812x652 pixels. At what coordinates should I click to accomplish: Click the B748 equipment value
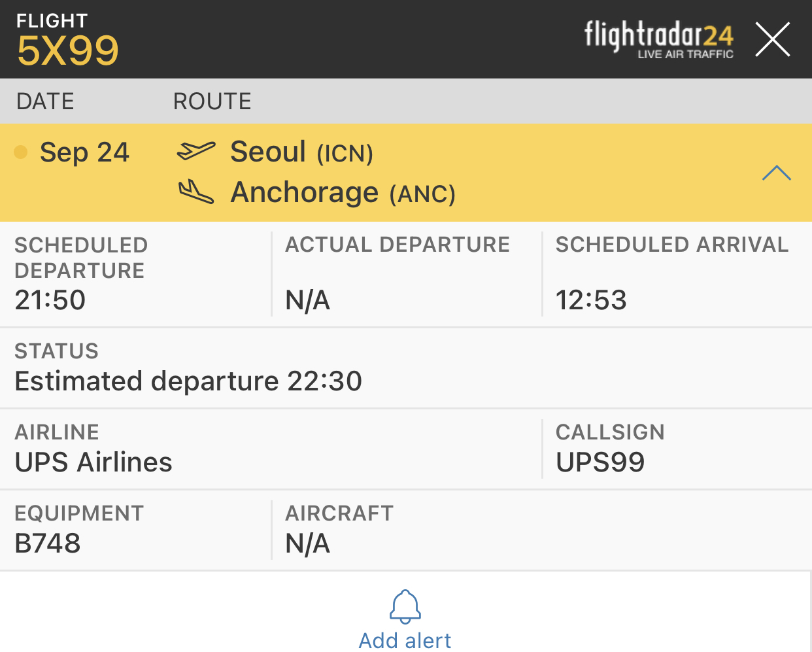(48, 543)
